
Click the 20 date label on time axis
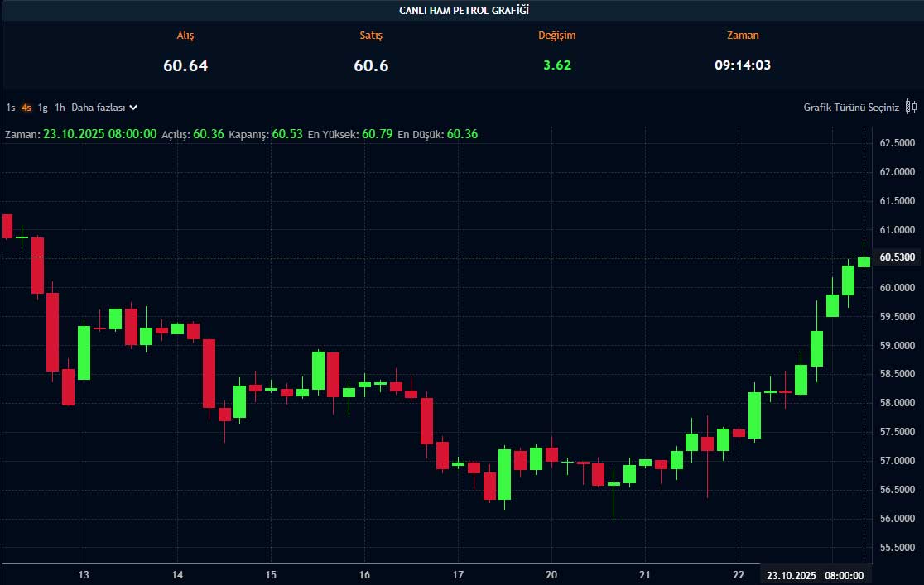click(552, 575)
